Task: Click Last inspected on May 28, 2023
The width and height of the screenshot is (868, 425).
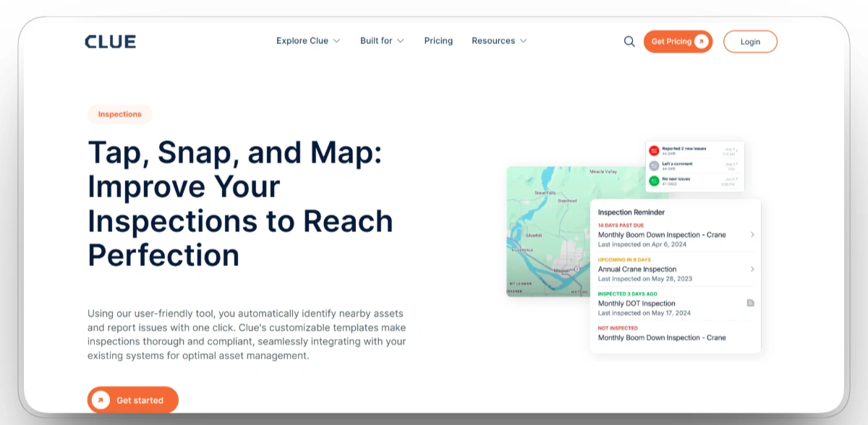Action: click(x=645, y=278)
